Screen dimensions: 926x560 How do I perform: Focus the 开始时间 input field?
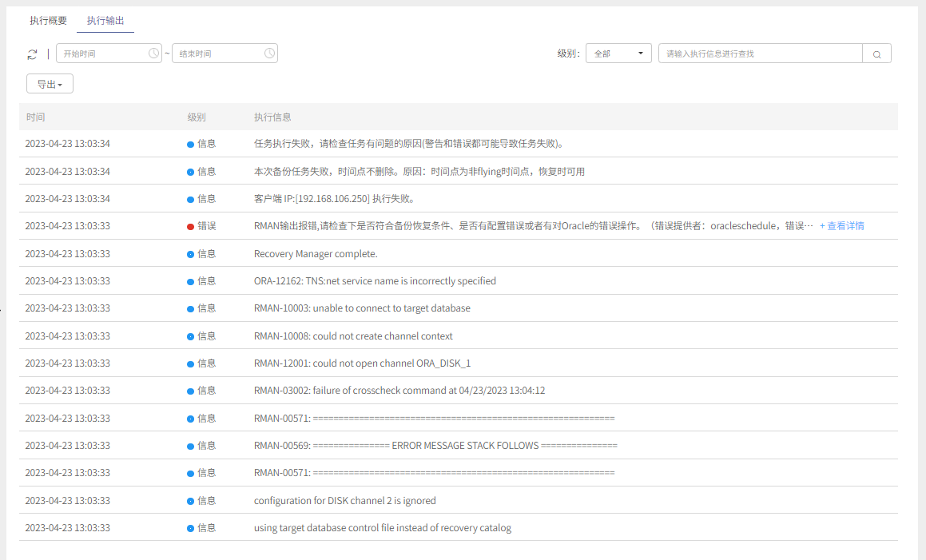click(x=109, y=54)
